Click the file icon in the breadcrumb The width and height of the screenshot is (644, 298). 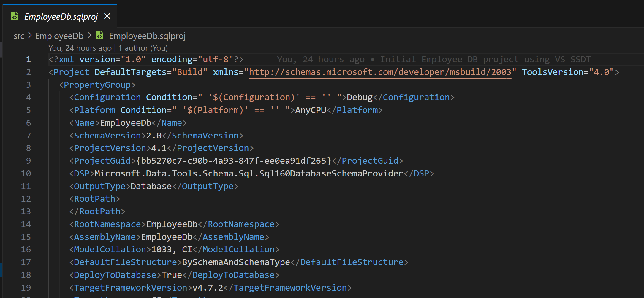coord(100,36)
